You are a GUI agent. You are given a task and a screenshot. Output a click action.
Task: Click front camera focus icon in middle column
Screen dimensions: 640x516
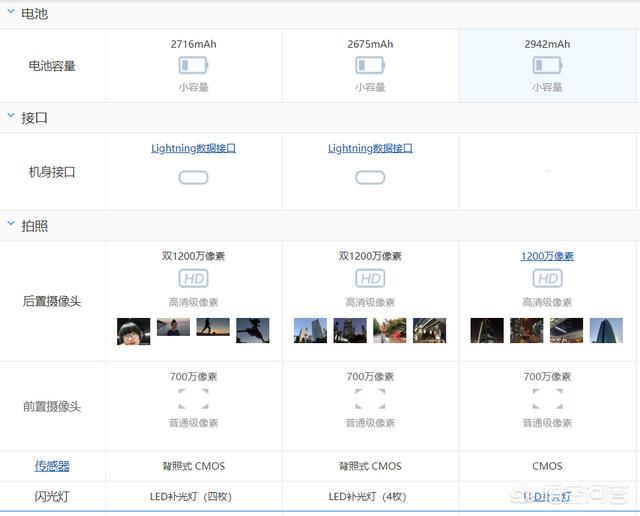click(x=370, y=399)
